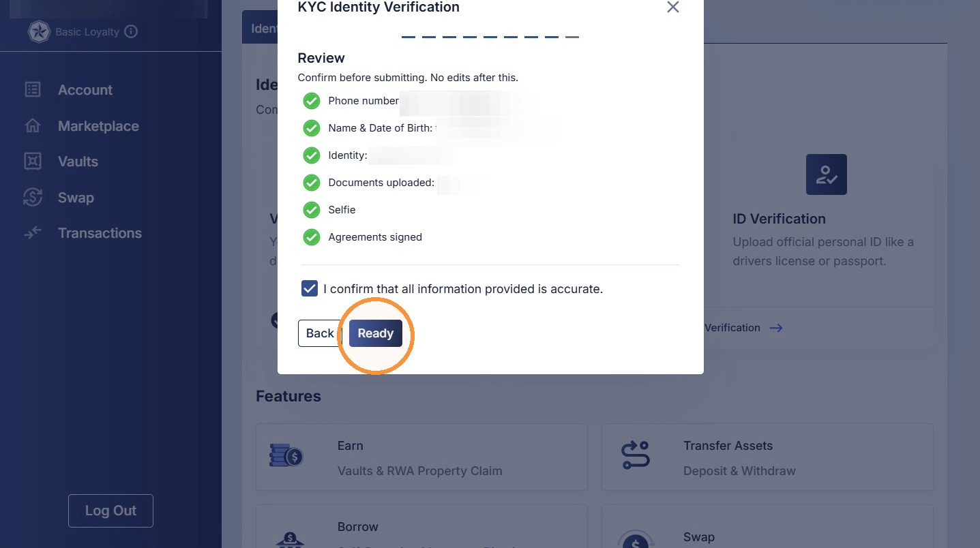Click the Marketplace house icon

point(33,125)
